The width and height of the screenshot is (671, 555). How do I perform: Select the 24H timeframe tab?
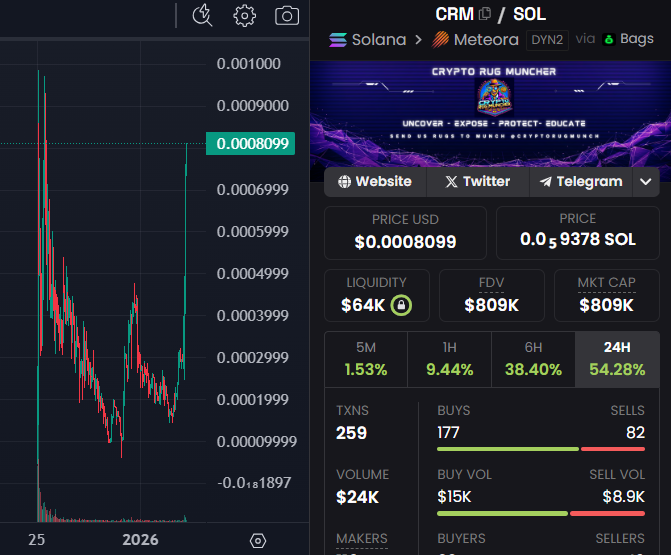pos(617,359)
